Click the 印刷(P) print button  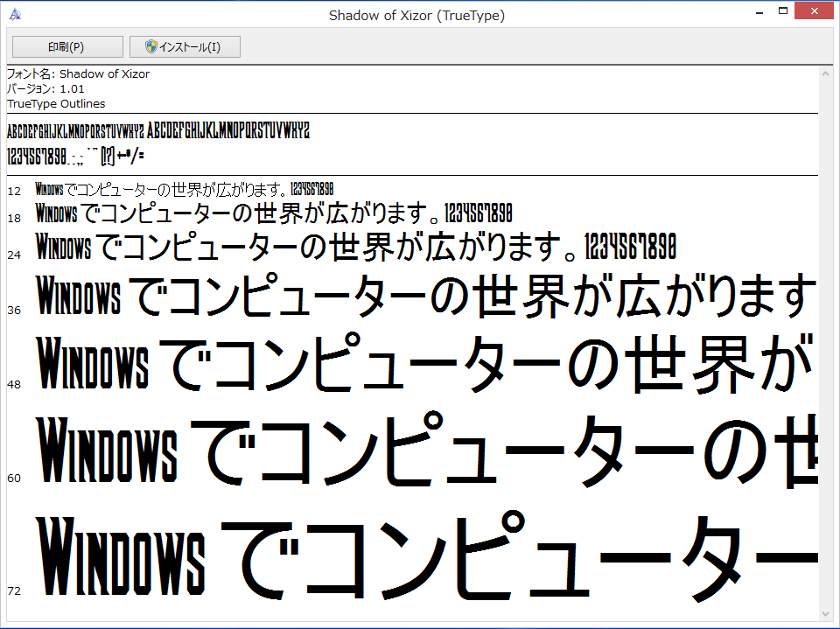pos(67,47)
